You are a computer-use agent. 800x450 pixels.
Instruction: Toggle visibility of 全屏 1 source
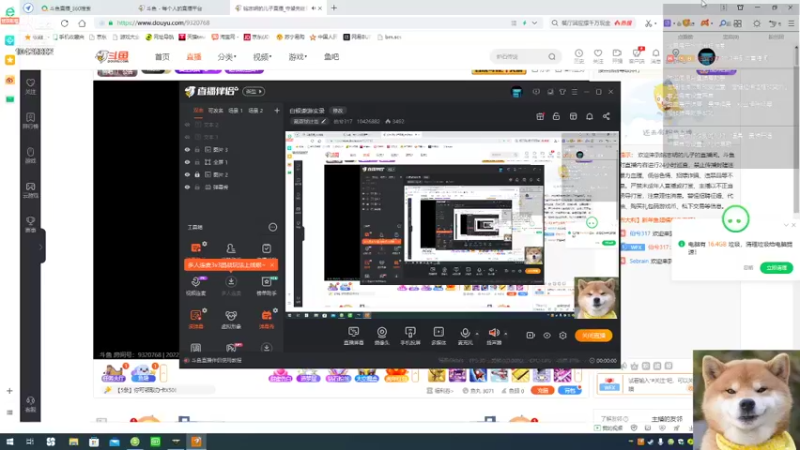tap(187, 162)
